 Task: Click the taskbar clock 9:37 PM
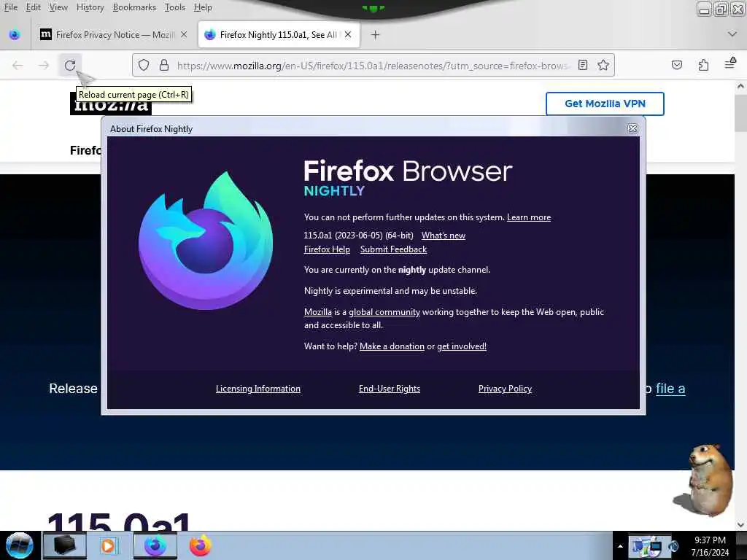click(x=710, y=546)
